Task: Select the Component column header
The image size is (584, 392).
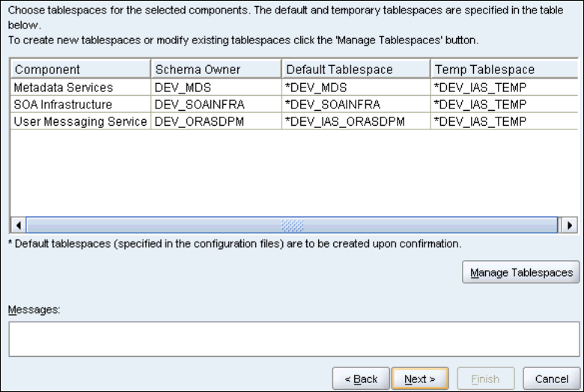Action: (x=79, y=70)
